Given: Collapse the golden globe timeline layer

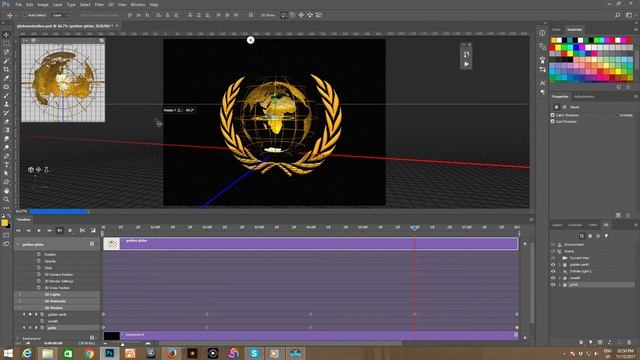Looking at the screenshot, I should tap(18, 244).
